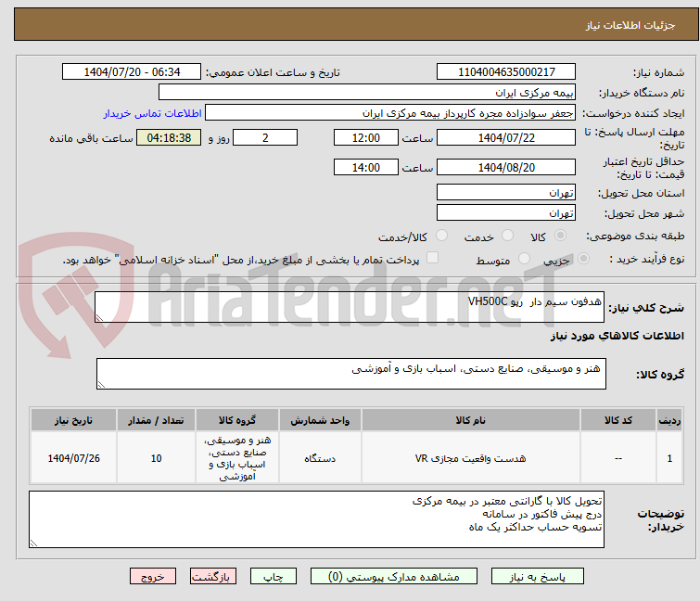Click the توضیحات خریدار text area

click(x=316, y=519)
